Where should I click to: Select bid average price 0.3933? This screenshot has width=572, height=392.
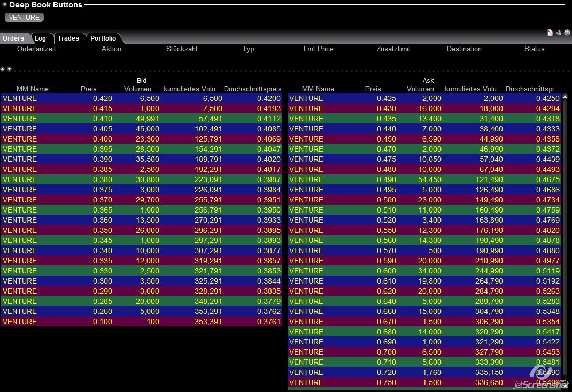click(x=269, y=221)
